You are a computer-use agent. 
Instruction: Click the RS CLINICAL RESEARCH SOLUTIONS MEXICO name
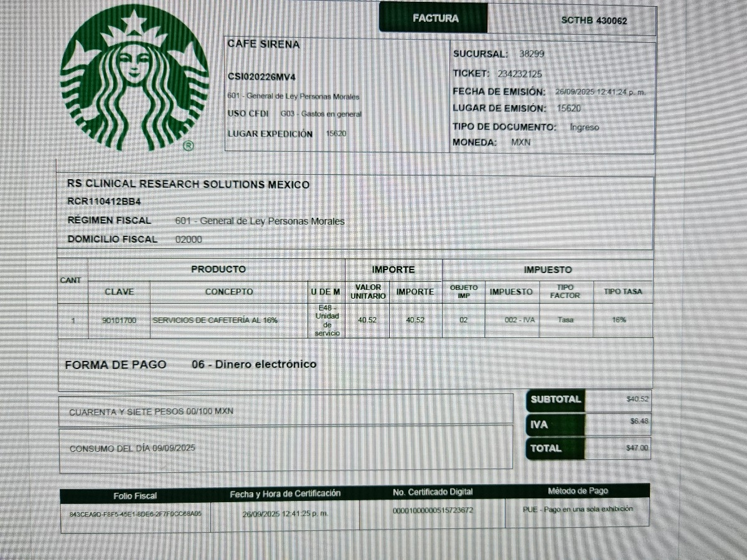tap(188, 185)
